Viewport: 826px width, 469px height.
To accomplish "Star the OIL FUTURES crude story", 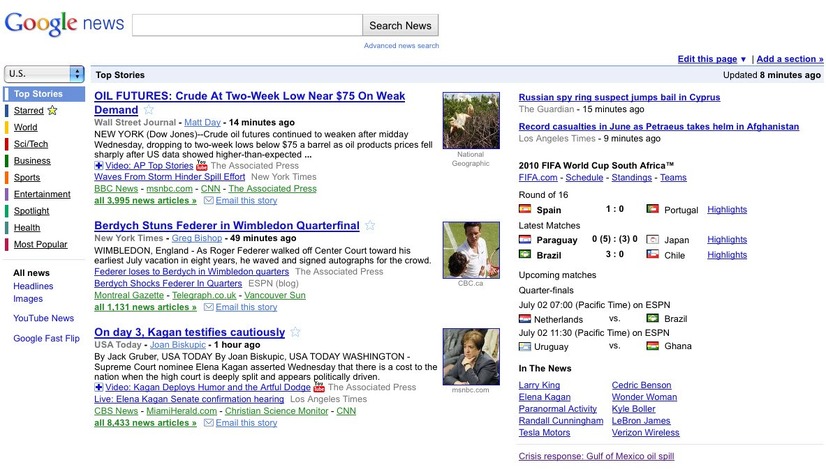I will (x=149, y=110).
